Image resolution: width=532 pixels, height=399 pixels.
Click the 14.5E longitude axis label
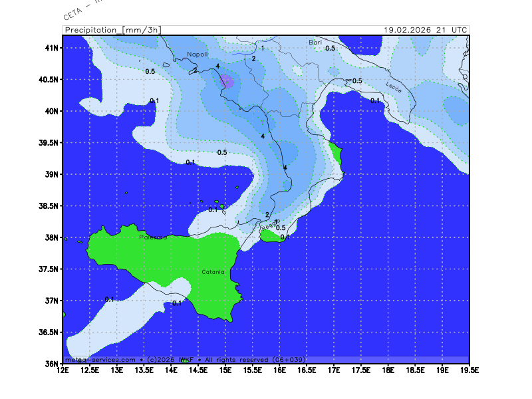pyautogui.click(x=198, y=370)
